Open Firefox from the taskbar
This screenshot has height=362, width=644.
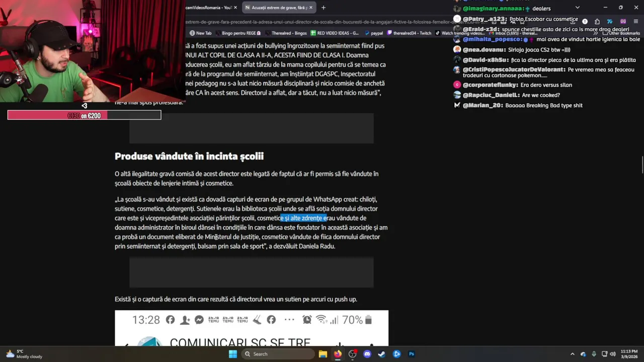[338, 354]
